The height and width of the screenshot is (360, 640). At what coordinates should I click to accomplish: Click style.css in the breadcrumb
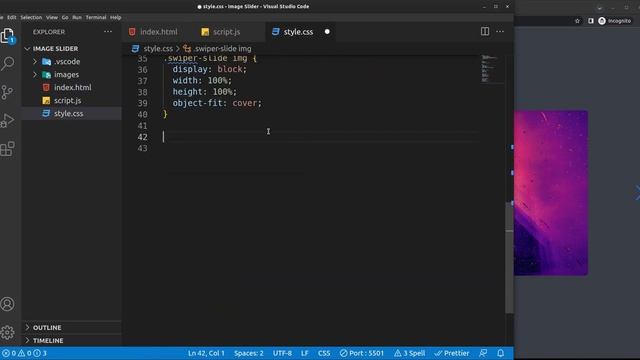158,49
